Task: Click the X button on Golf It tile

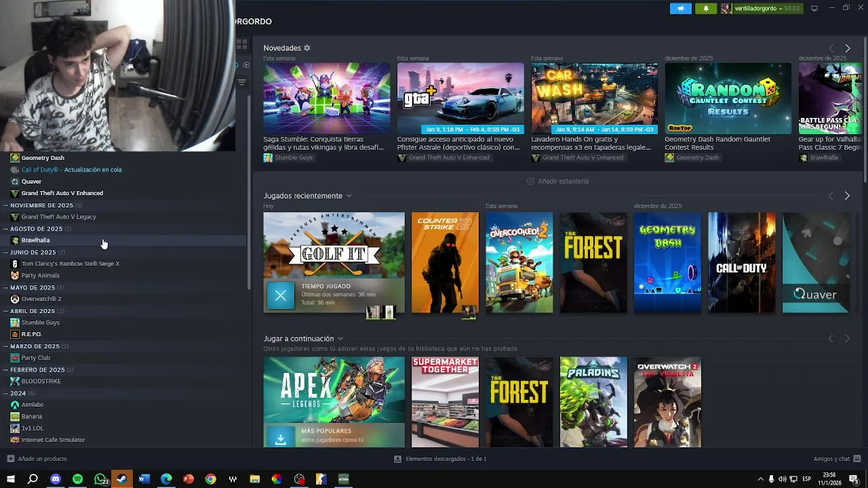Action: pos(281,296)
